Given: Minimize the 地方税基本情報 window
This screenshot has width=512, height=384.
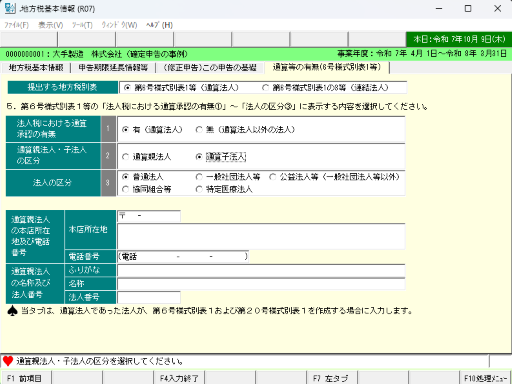Looking at the screenshot, I should 439,9.
